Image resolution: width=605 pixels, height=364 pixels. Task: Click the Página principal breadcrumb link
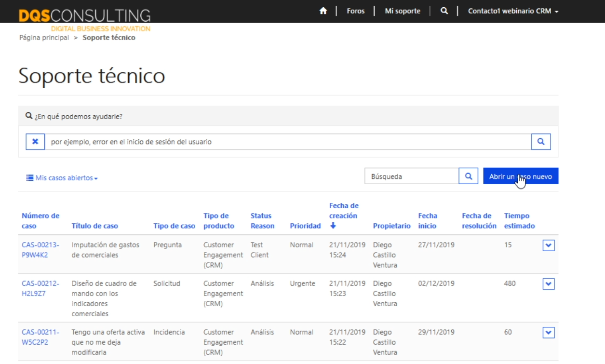pos(44,38)
